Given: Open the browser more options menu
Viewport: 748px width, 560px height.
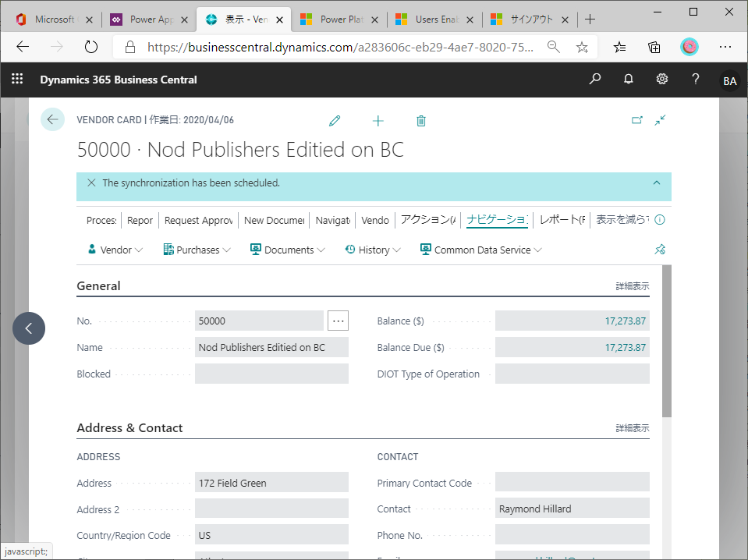Looking at the screenshot, I should point(725,47).
